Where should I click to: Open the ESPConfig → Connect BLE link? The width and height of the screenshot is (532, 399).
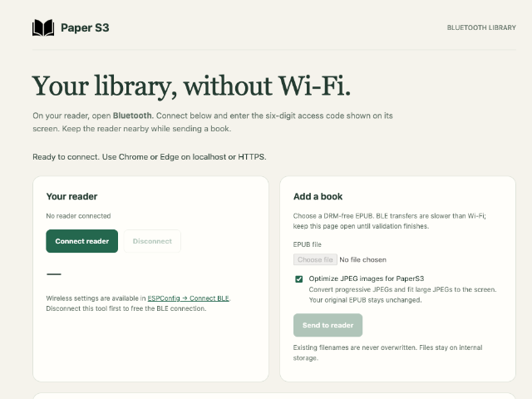[189, 298]
